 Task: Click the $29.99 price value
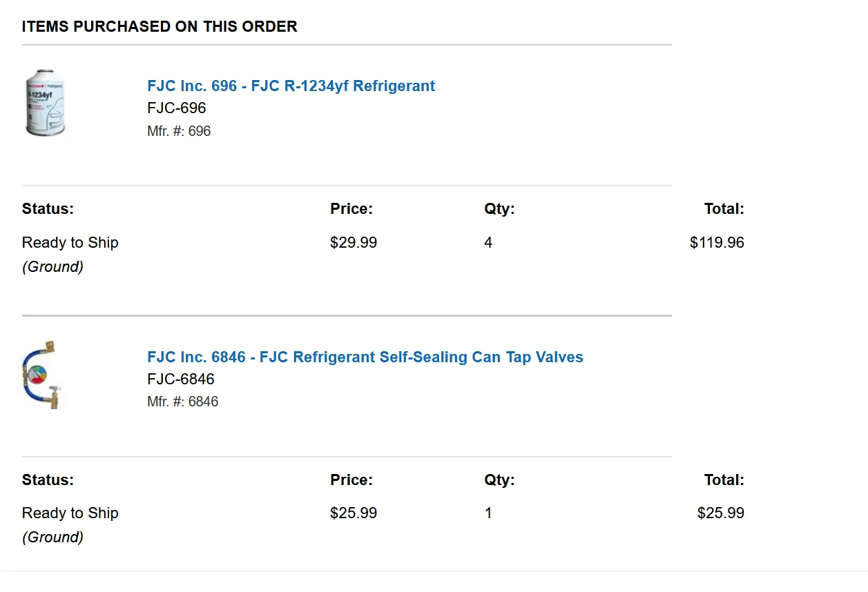[x=354, y=243]
